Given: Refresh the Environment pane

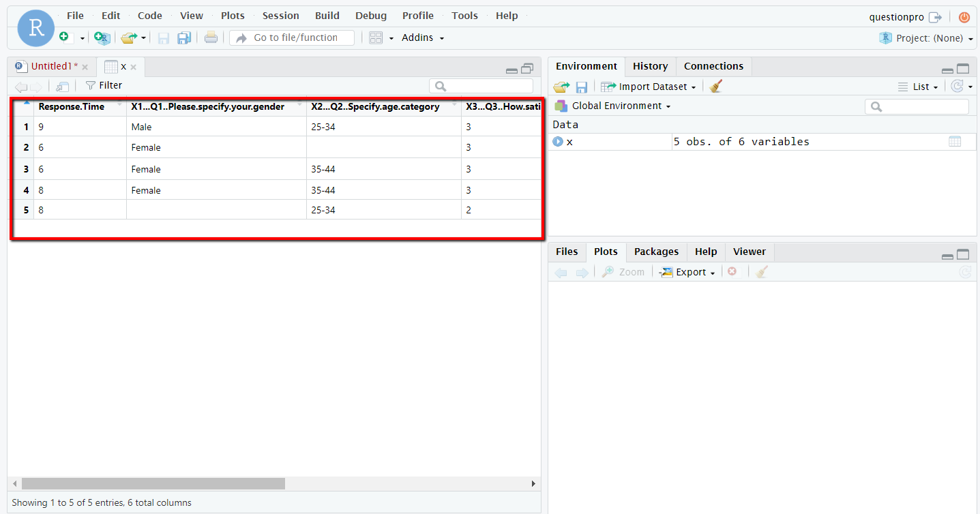Looking at the screenshot, I should (957, 87).
